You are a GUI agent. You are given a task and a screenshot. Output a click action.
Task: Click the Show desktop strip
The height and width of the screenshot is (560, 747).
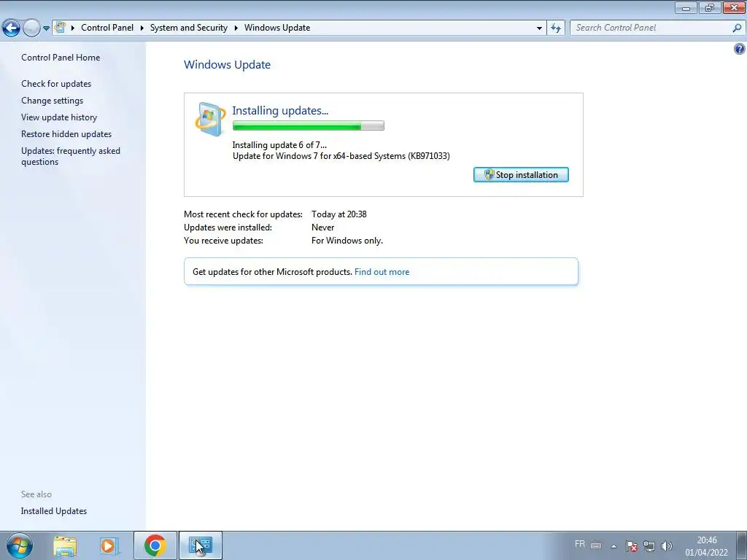(741, 545)
